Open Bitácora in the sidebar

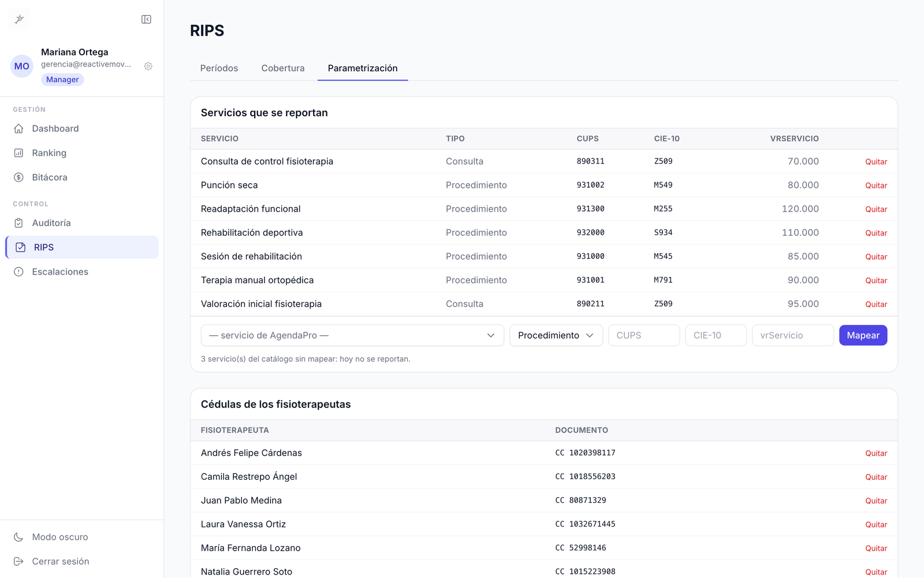pyautogui.click(x=82, y=177)
